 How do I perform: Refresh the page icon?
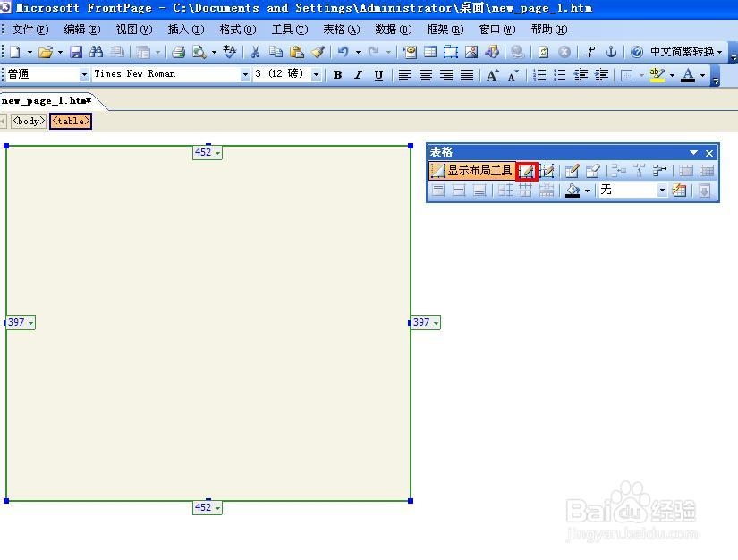point(543,52)
